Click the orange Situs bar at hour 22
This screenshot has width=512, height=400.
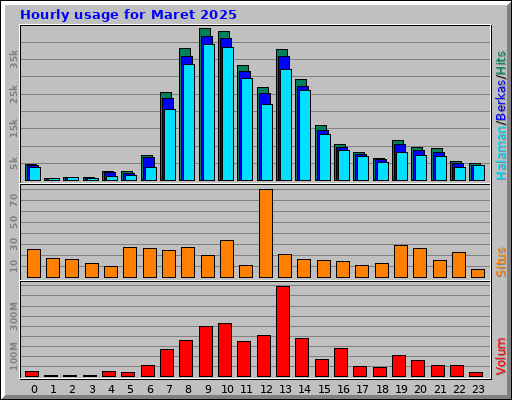tap(459, 265)
